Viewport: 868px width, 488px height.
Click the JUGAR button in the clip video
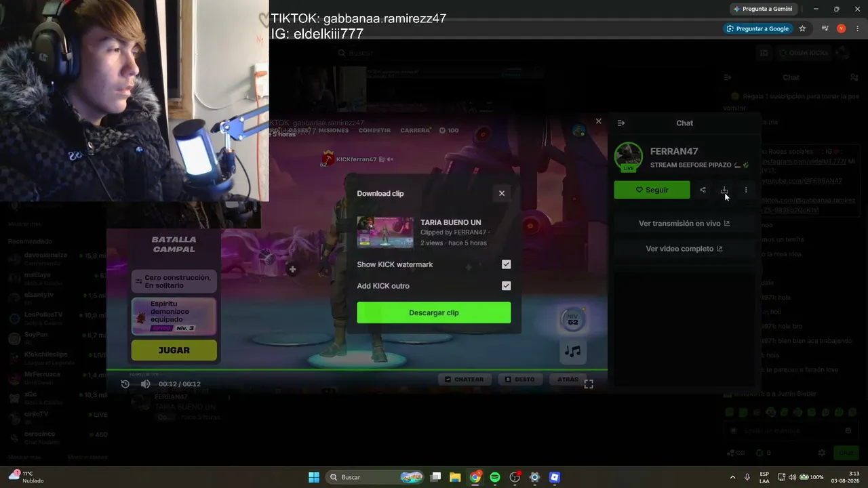(174, 350)
